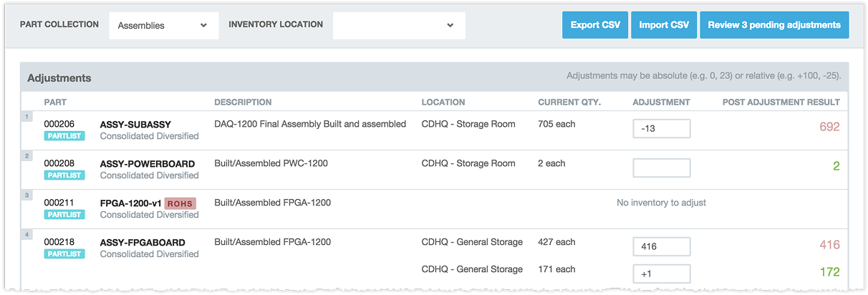Open the Inventory Location dropdown
Viewport: 868px width, 295px height.
coord(399,25)
